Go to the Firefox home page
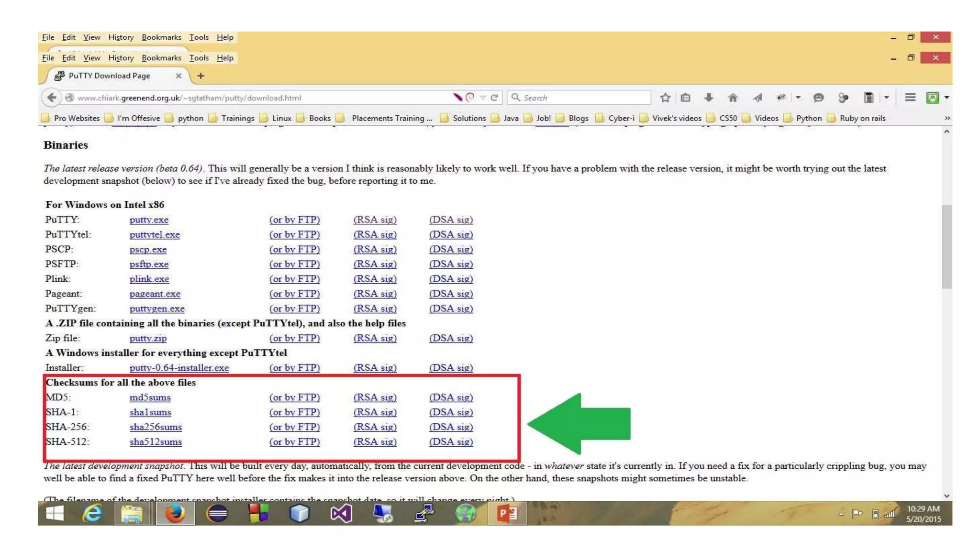This screenshot has height=551, width=980. point(732,98)
